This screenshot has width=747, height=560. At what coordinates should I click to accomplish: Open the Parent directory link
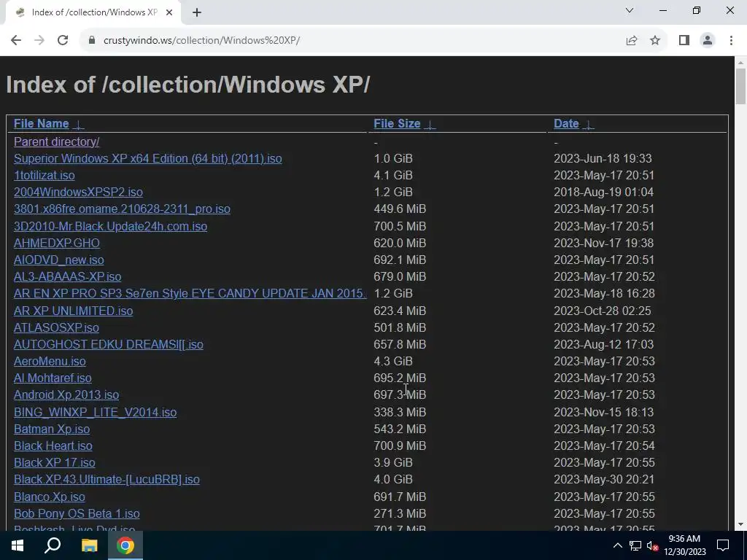click(x=57, y=141)
